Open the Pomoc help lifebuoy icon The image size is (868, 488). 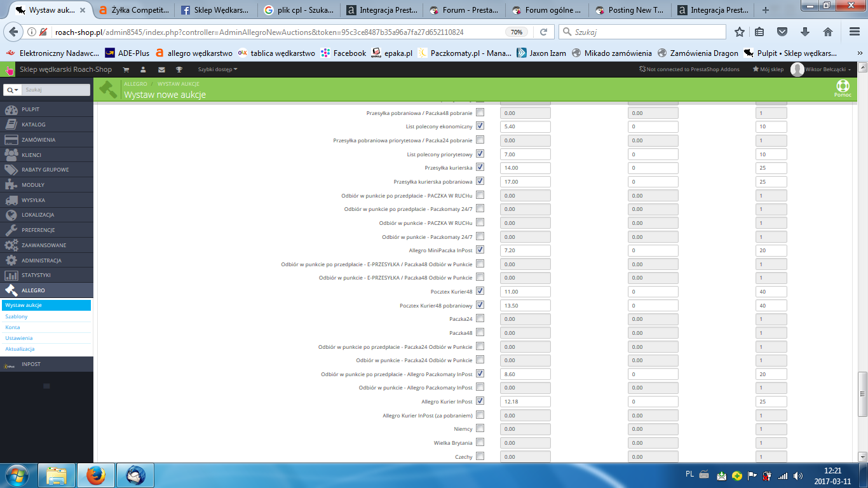coord(843,86)
